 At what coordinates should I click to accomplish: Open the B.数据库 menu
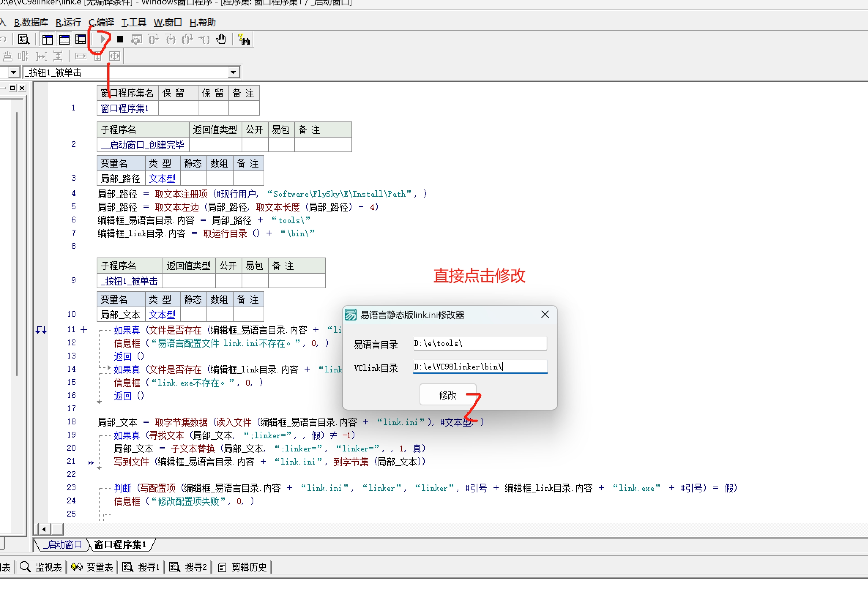tap(31, 22)
